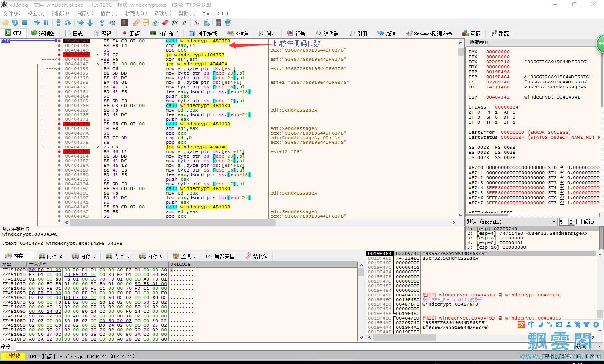Click the 已暂停 paused status label

[x=13, y=356]
